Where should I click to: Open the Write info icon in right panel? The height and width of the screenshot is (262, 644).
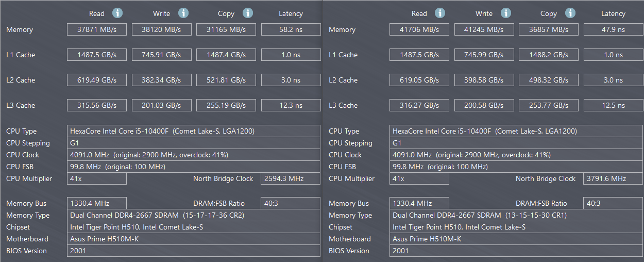point(506,13)
